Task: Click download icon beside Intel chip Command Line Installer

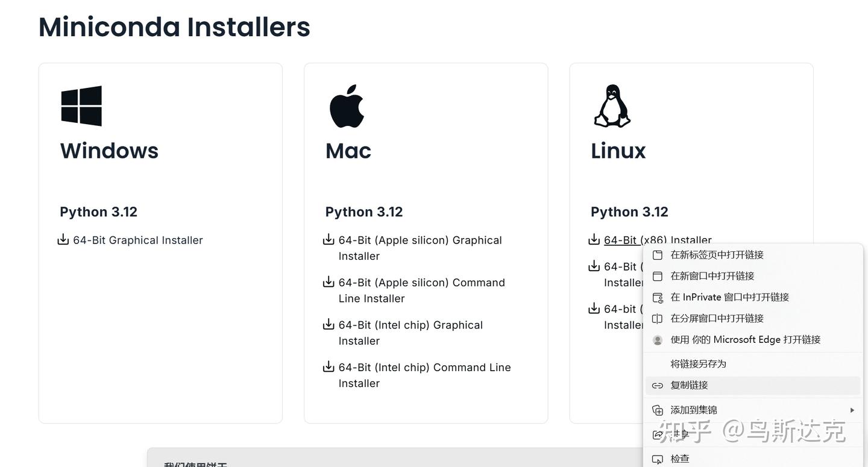Action: (x=329, y=367)
